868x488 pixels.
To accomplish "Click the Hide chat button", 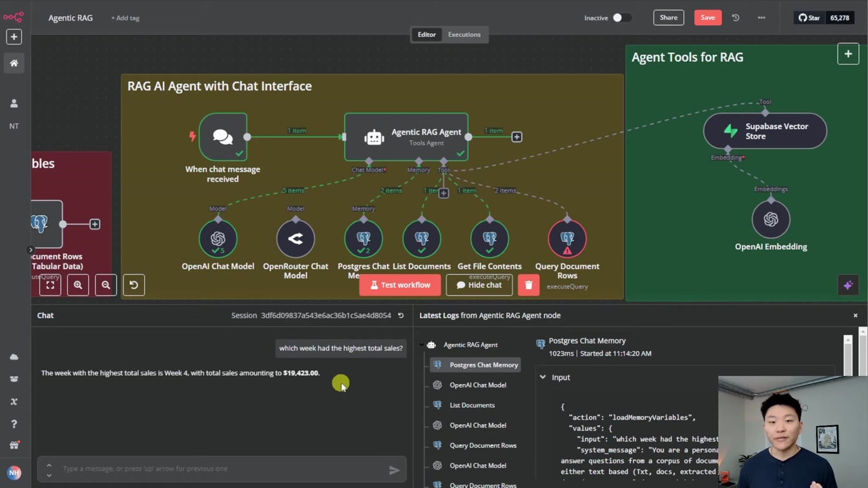I will (x=479, y=285).
